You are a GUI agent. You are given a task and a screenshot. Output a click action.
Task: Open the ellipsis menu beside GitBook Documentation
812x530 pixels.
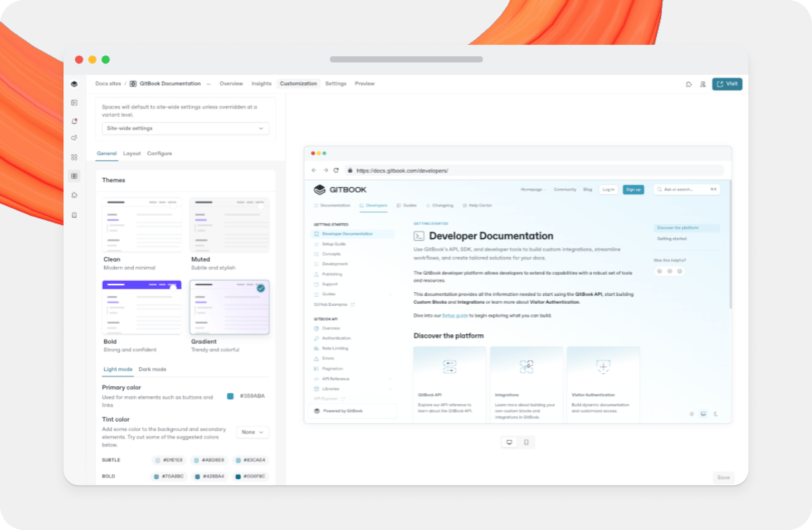[x=209, y=84]
